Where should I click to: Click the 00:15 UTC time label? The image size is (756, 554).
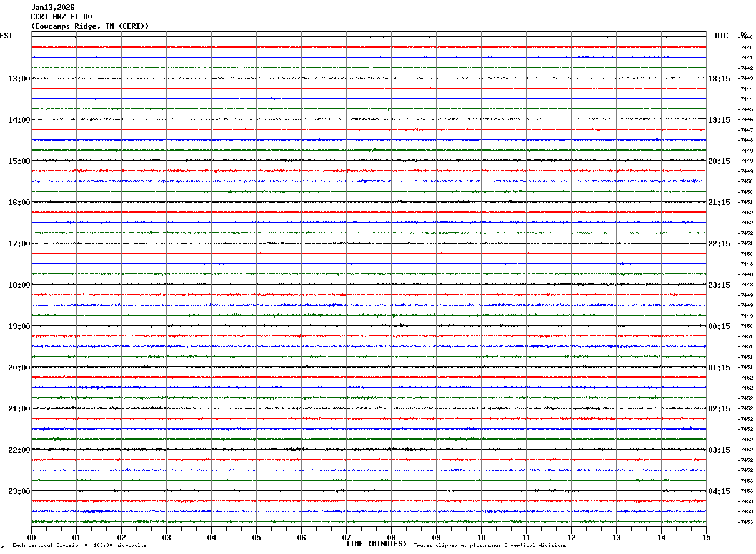[719, 326]
